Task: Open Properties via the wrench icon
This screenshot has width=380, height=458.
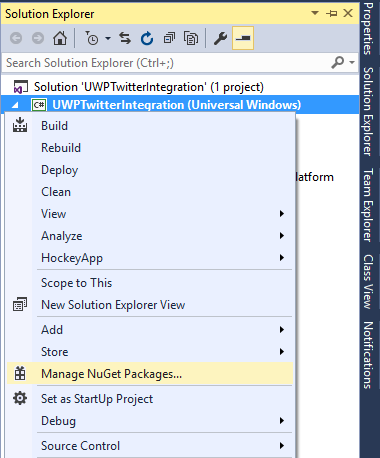Action: pyautogui.click(x=220, y=38)
